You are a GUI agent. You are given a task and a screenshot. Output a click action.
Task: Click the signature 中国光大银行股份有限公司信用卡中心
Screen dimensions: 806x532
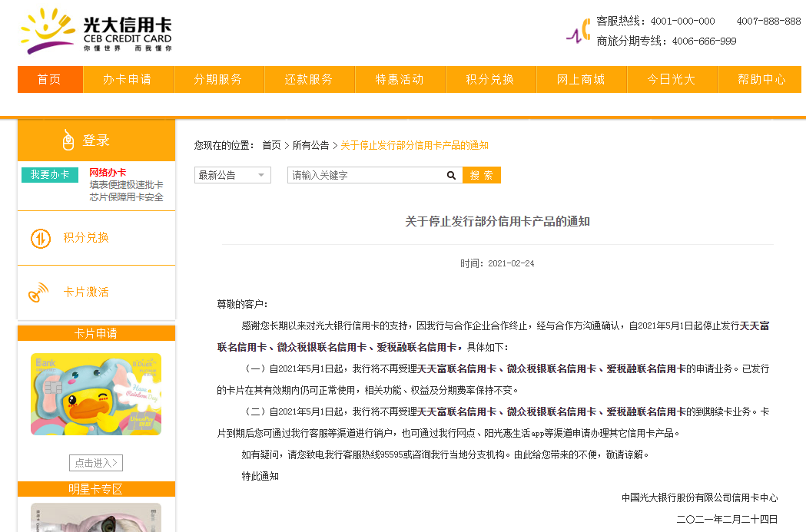(x=700, y=497)
